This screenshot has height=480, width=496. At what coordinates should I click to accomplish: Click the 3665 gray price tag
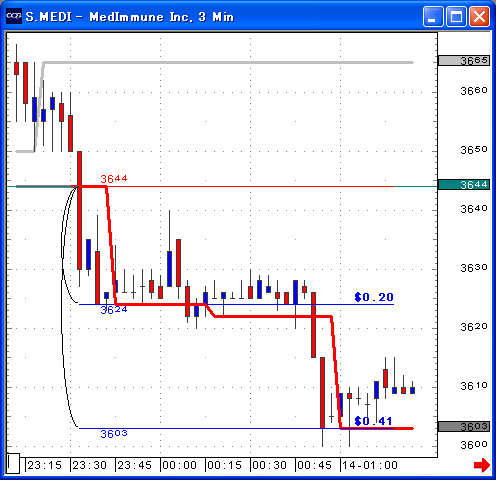tap(464, 61)
